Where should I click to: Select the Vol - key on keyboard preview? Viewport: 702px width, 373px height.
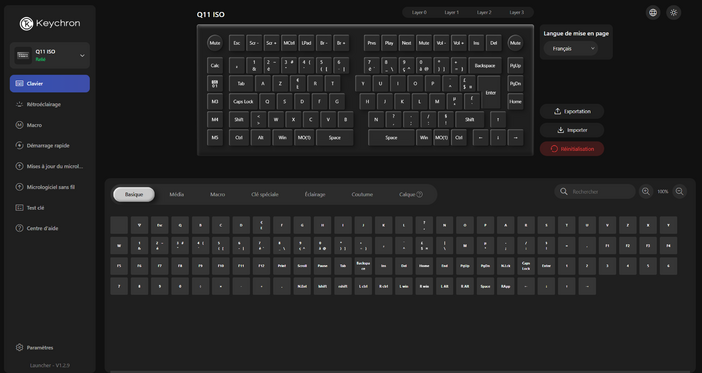(x=441, y=43)
